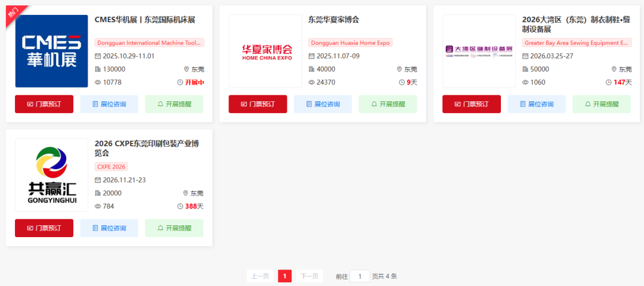Set 开展提醒 reminder for CXPE博览会

pos(174,228)
